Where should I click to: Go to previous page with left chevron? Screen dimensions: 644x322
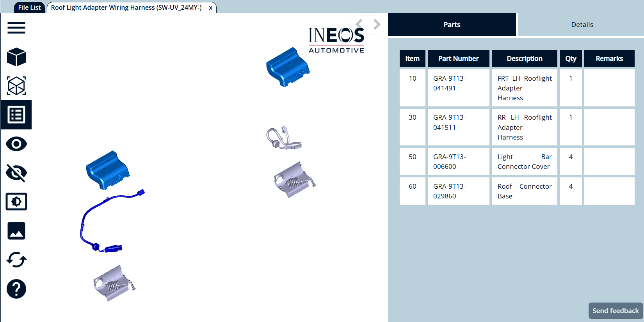(x=359, y=24)
